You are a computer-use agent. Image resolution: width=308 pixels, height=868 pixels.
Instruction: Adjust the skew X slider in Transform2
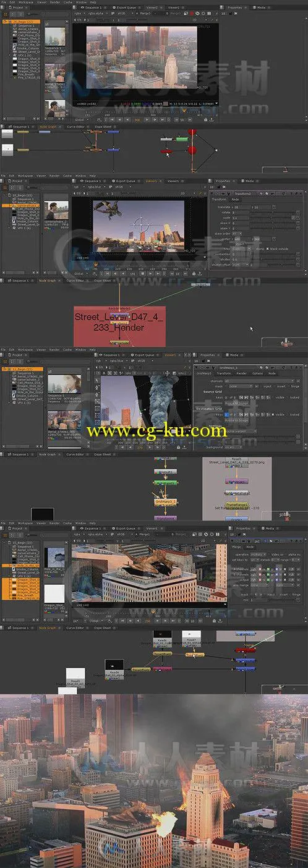coord(272,223)
